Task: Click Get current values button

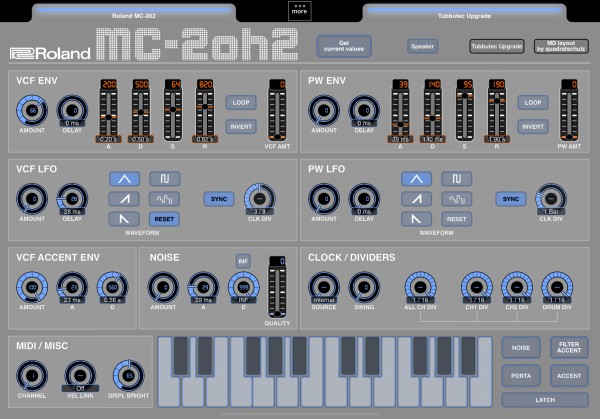Action: [344, 46]
